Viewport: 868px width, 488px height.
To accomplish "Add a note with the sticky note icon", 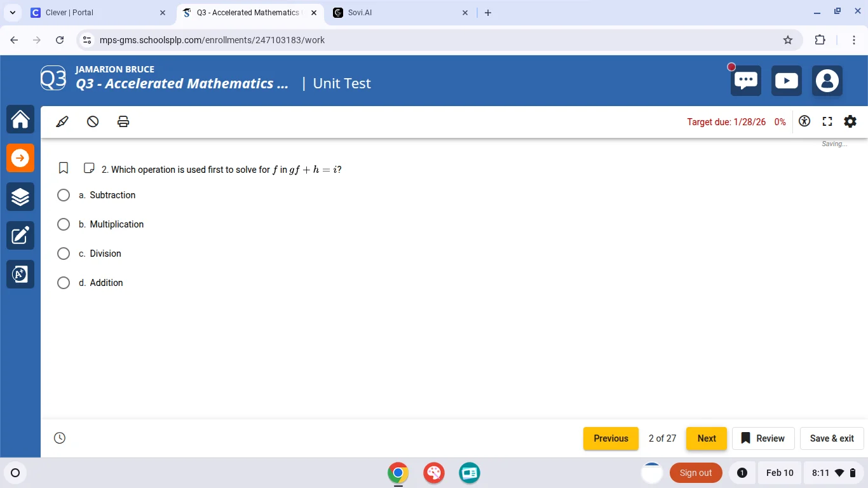I will tap(89, 168).
